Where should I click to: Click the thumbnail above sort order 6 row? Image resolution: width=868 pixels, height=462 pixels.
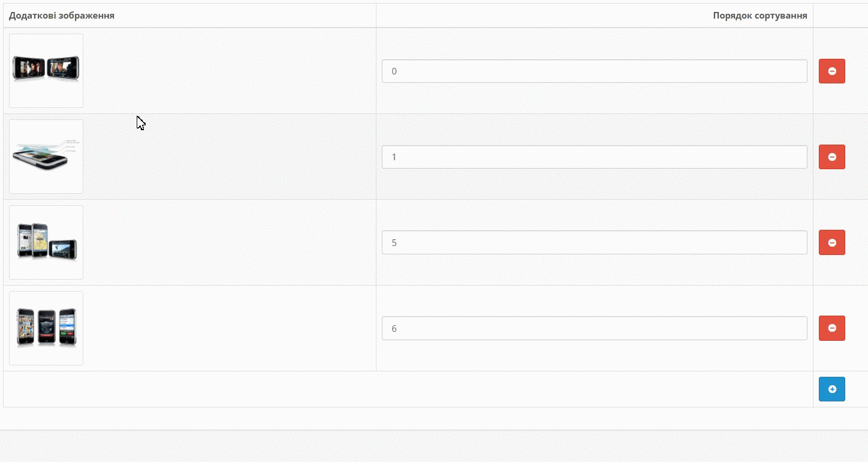(x=46, y=242)
